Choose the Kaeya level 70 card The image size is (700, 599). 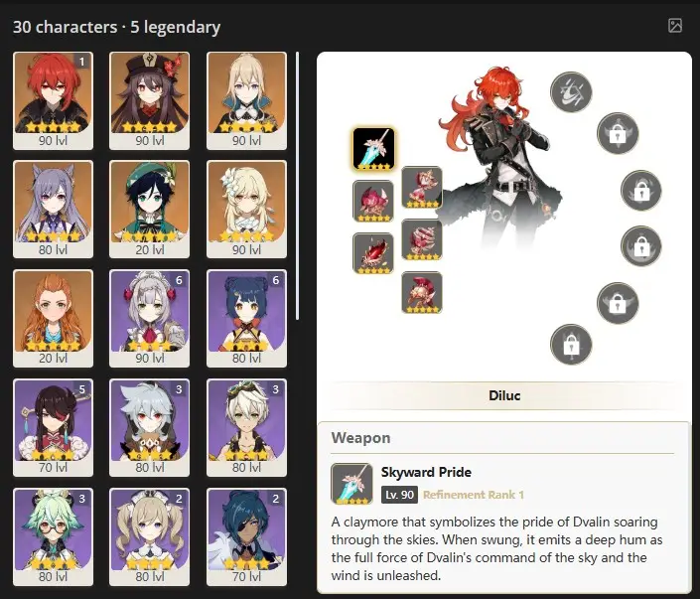(x=246, y=536)
